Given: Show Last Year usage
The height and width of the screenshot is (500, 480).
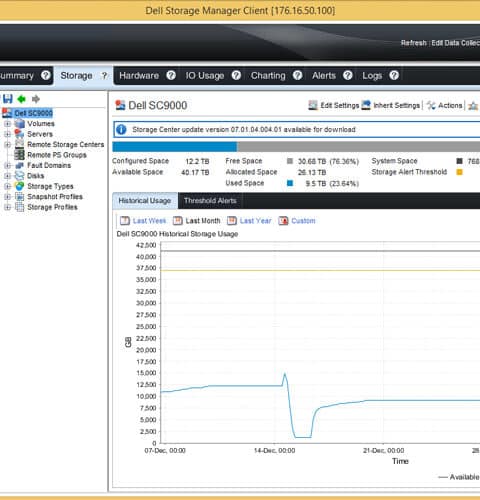Looking at the screenshot, I should pyautogui.click(x=249, y=221).
